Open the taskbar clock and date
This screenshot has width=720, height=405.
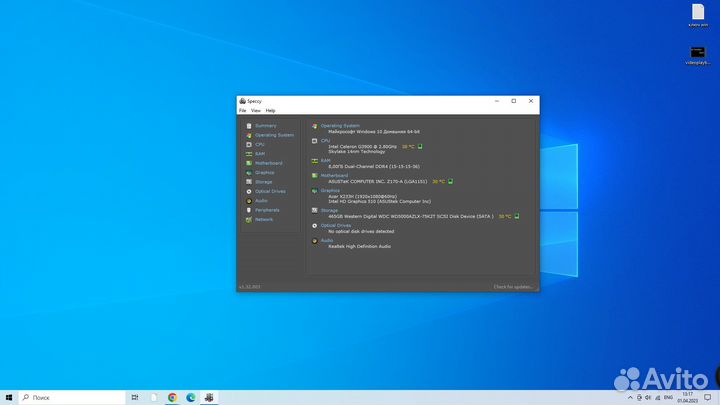[x=687, y=398]
